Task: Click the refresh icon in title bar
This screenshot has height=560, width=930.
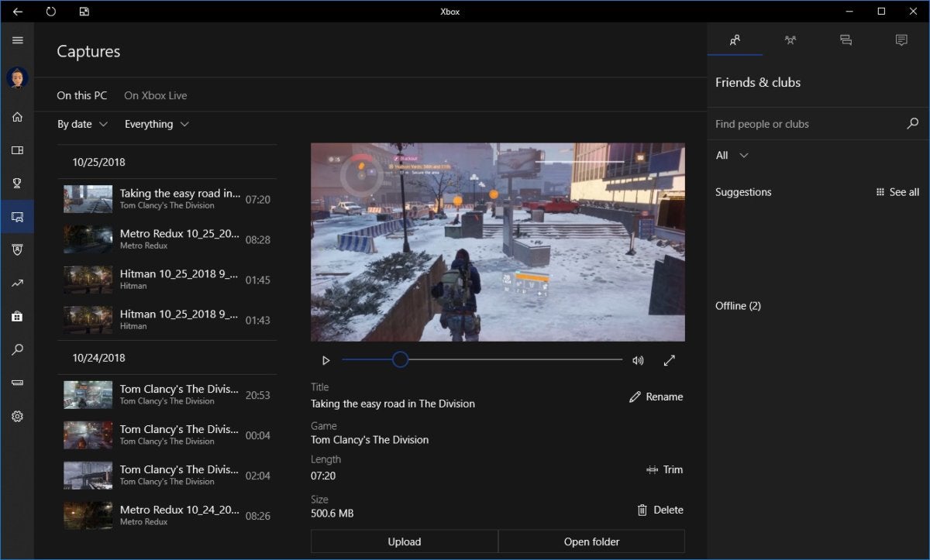Action: tap(51, 12)
